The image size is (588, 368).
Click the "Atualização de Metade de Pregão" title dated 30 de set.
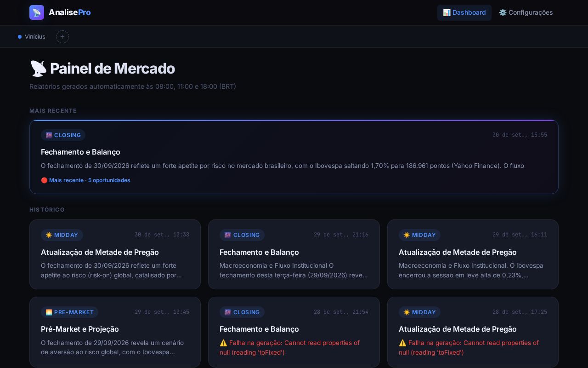[100, 252]
